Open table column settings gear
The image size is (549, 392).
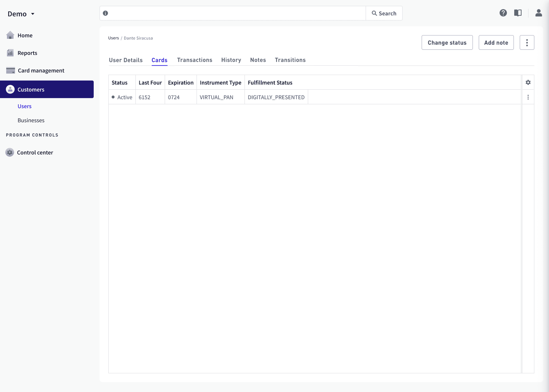point(528,83)
